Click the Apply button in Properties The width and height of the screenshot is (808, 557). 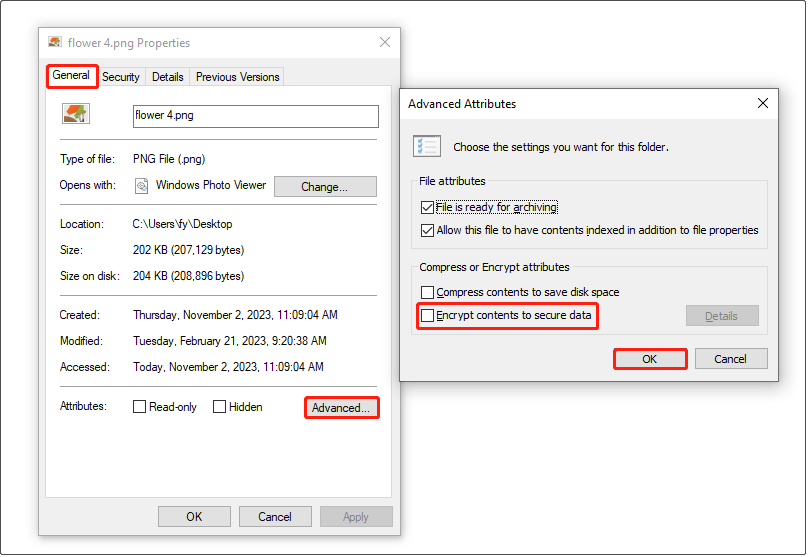pos(356,516)
